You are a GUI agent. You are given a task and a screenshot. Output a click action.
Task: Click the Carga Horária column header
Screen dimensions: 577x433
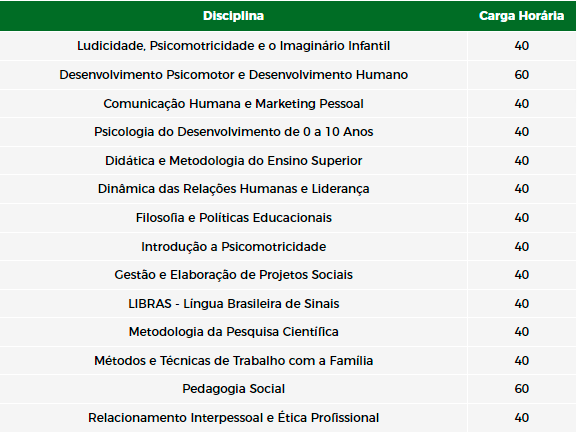[521, 16]
